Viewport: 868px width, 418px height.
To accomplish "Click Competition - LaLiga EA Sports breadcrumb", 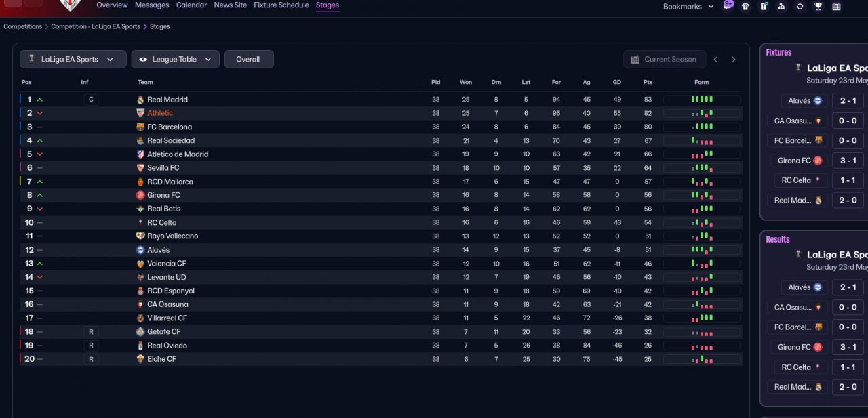I will coord(96,26).
